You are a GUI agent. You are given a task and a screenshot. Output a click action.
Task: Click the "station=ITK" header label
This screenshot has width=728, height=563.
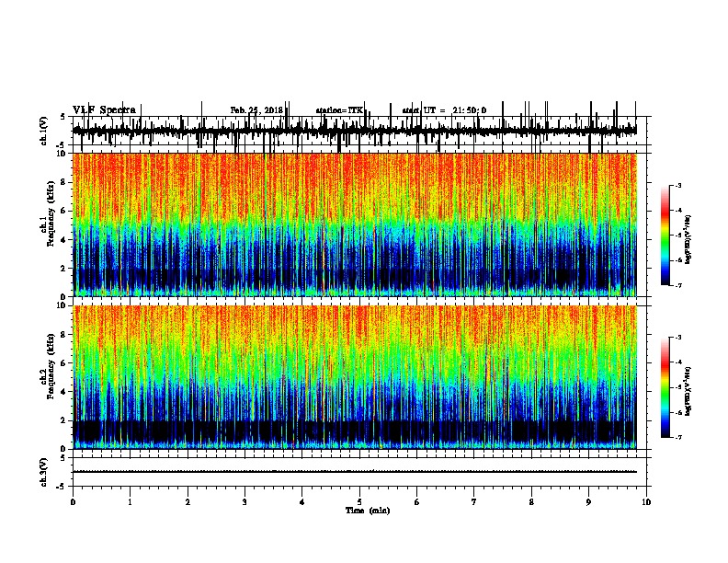(339, 110)
